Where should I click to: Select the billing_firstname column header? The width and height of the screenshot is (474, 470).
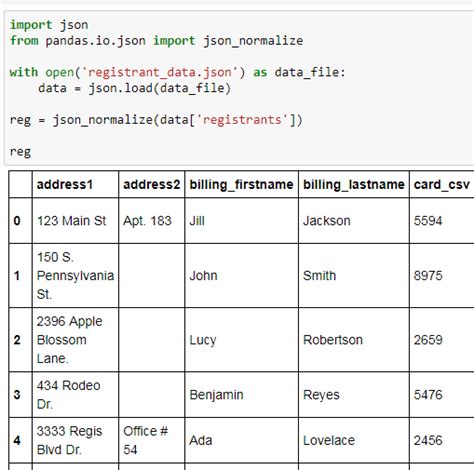(x=242, y=184)
